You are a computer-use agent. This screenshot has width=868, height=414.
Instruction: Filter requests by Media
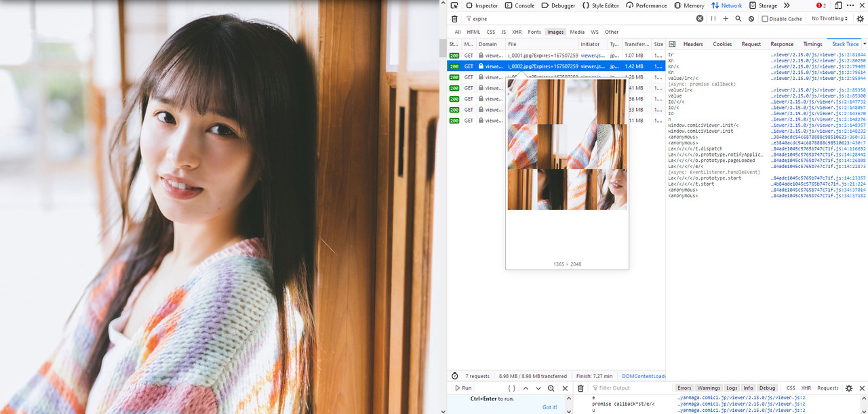577,32
